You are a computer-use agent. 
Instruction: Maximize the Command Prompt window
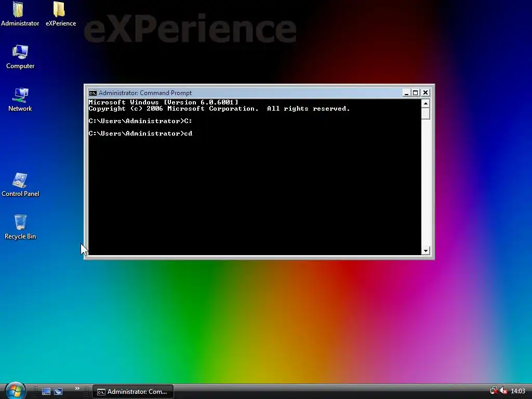[415, 92]
